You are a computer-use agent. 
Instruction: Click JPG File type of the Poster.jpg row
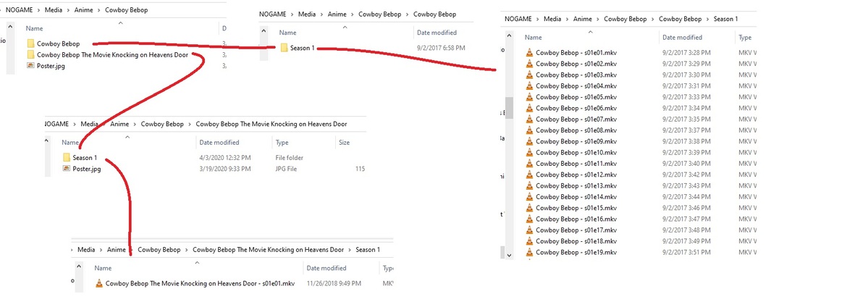click(286, 169)
